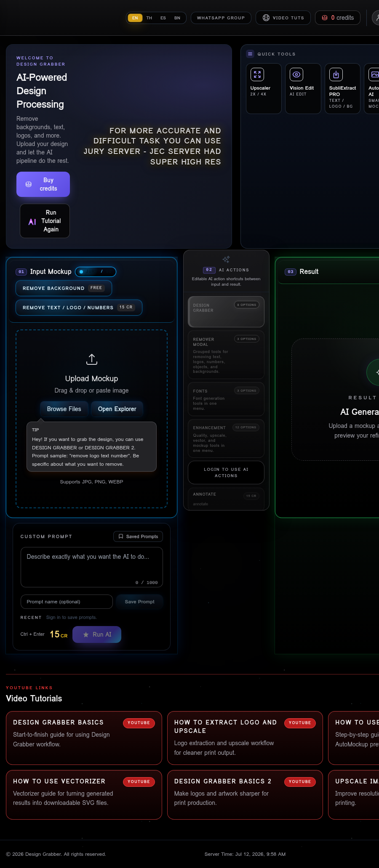Click the Quick Tools menu icon
This screenshot has width=379, height=868.
pyautogui.click(x=250, y=54)
